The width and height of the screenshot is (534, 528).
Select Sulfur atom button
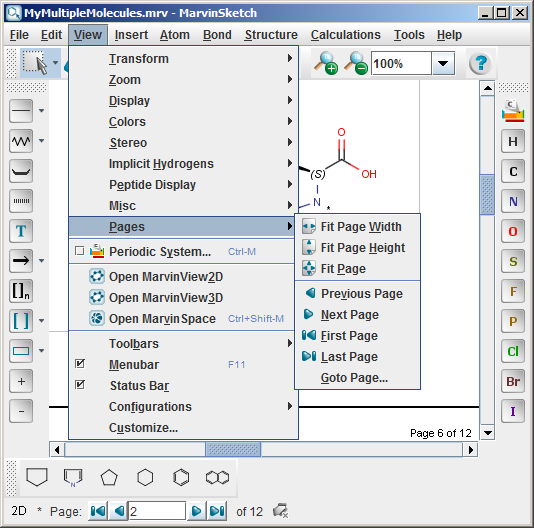[513, 261]
